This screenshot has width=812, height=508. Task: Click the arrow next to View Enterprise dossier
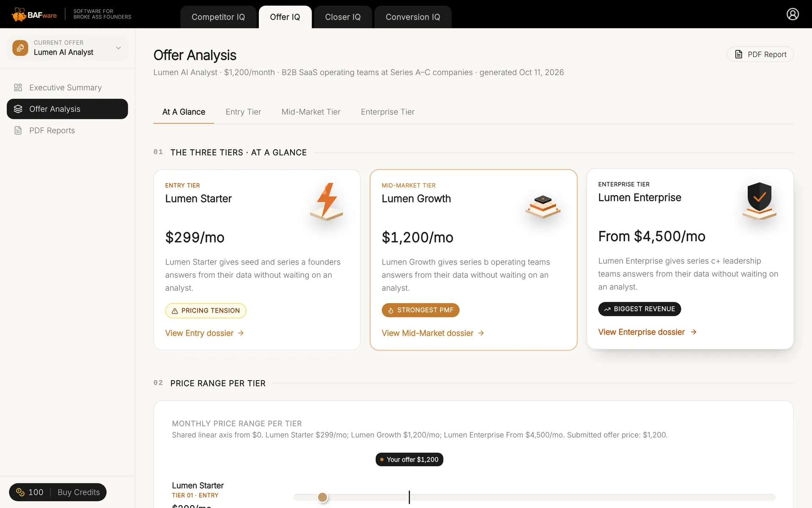coord(694,332)
